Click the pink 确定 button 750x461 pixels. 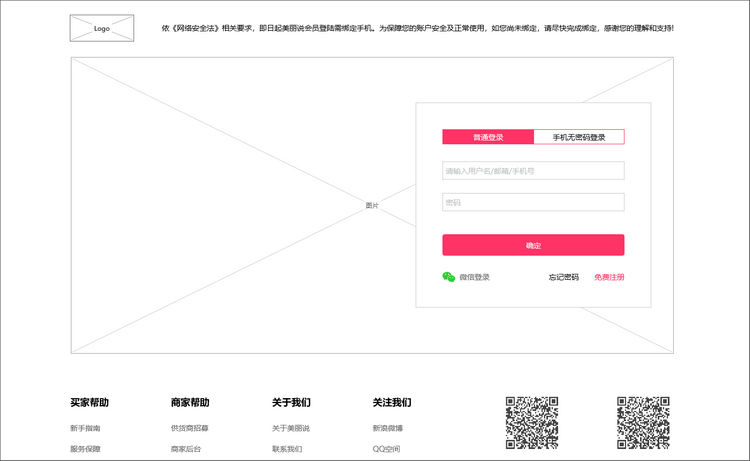[533, 245]
